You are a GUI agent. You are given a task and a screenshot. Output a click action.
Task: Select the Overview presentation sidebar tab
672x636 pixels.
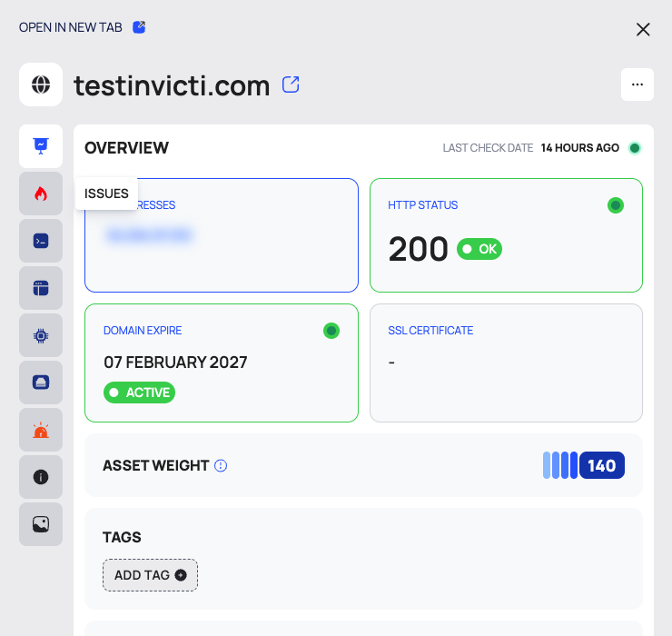41,146
